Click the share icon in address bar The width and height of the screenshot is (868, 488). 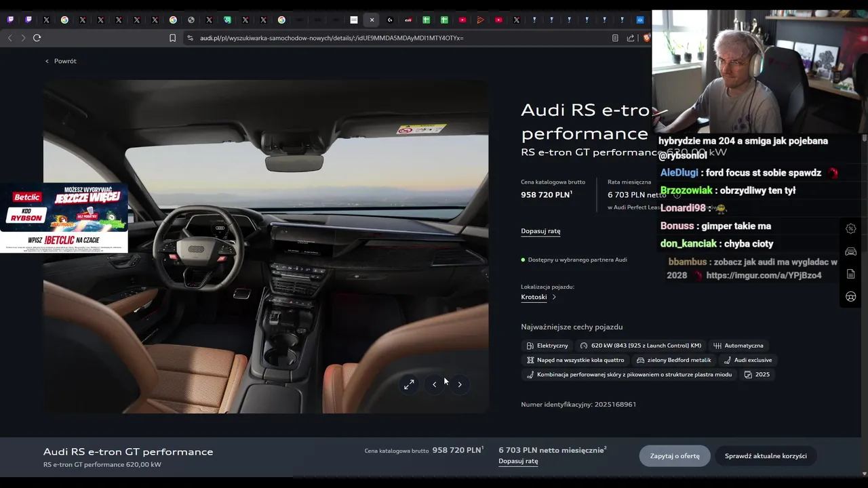pos(631,38)
